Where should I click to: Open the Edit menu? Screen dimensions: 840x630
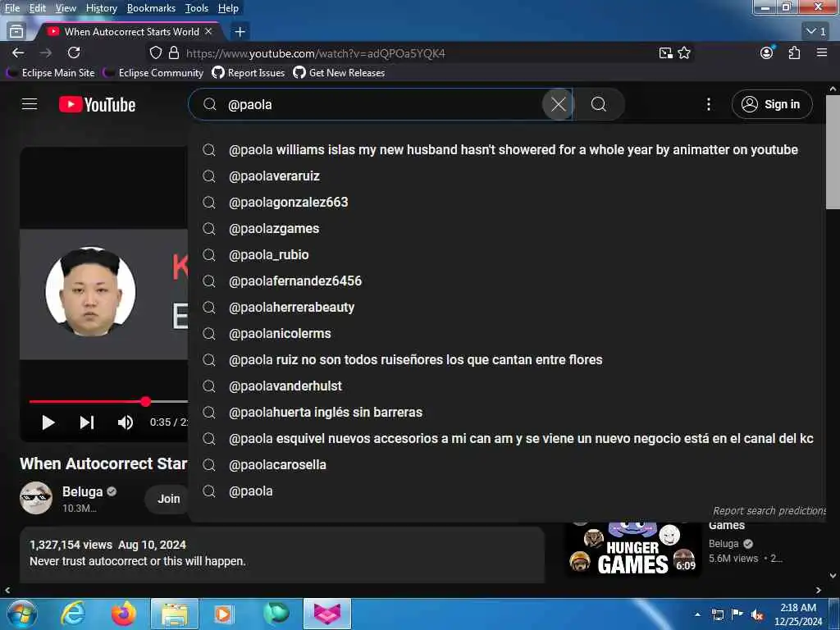[37, 8]
